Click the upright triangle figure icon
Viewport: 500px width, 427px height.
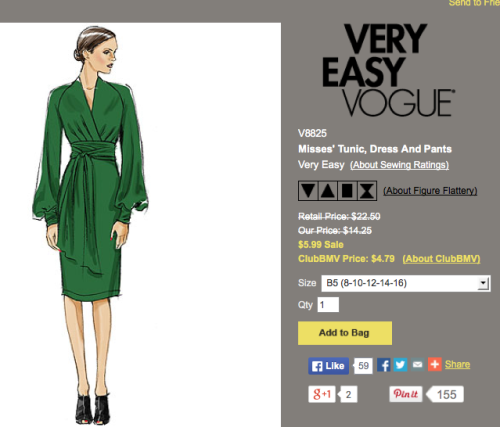pyautogui.click(x=328, y=191)
